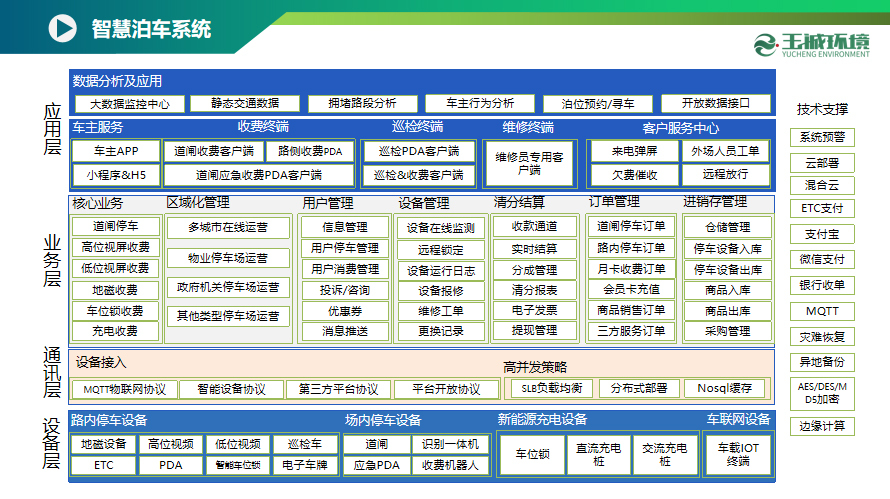Click the 道闸停车 box under 核心业务
This screenshot has height=499, width=890.
pos(116,226)
